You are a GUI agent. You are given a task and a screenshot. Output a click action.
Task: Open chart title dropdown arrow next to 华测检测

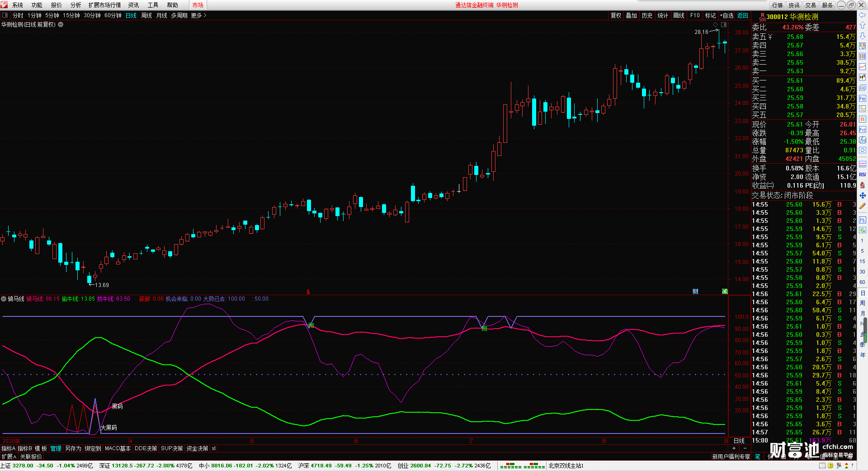61,24
